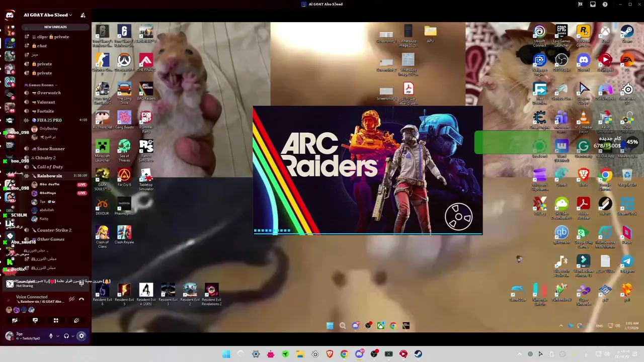
Task: Open the clips private text channel
Action: [x=55, y=37]
